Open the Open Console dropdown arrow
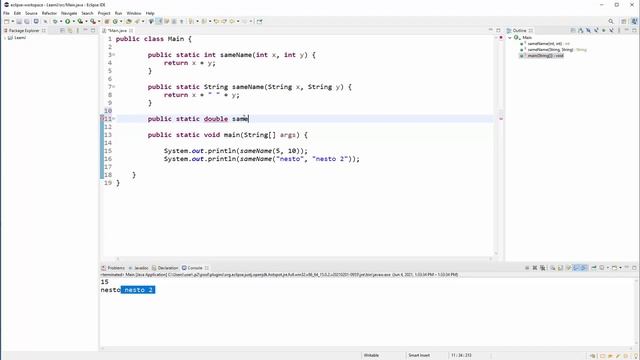Image resolution: width=640 pixels, height=360 pixels. [x=620, y=268]
